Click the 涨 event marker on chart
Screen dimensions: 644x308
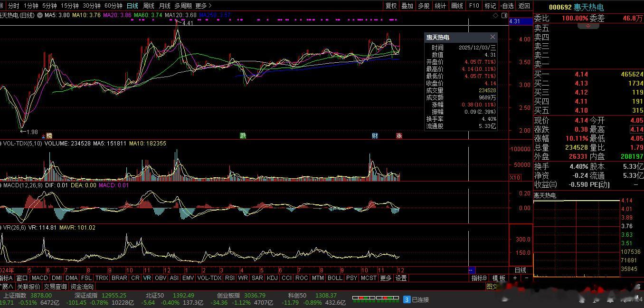399,136
